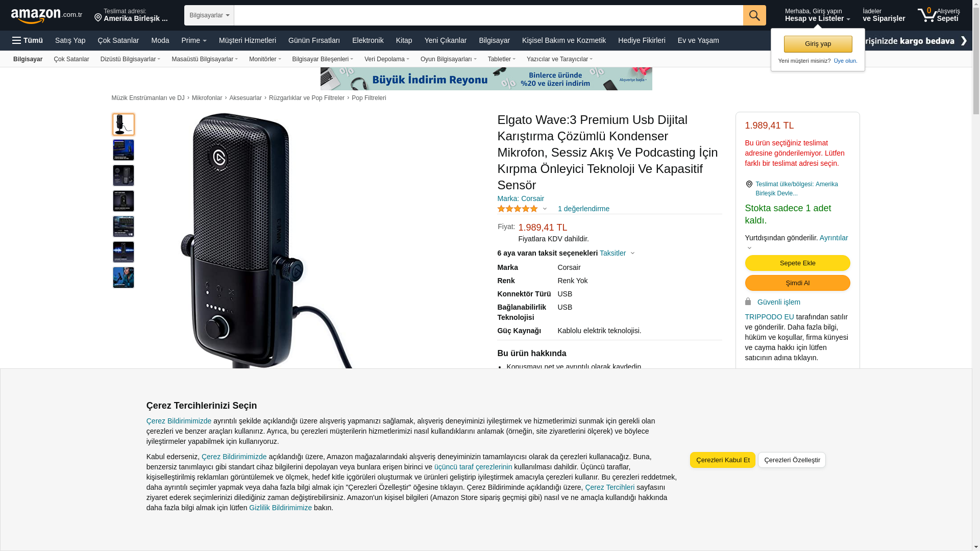Select the second product thumbnail image
Viewport: 980px width, 551px height.
pos(124,150)
